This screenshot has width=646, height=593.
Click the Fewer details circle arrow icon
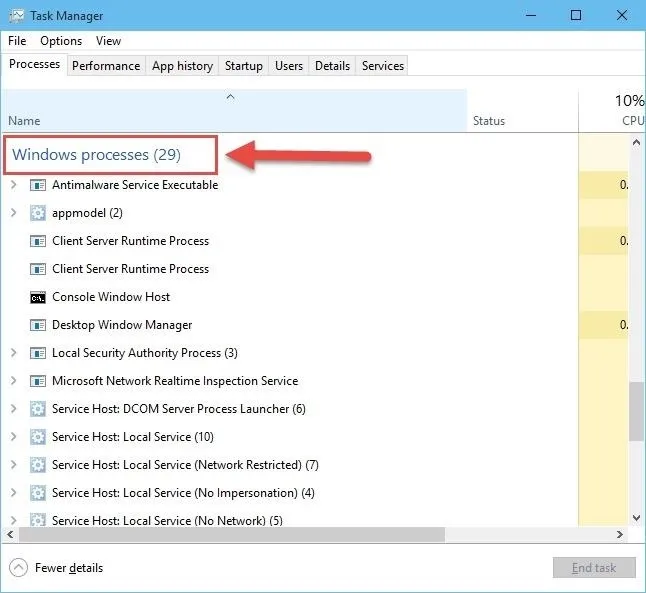point(18,568)
